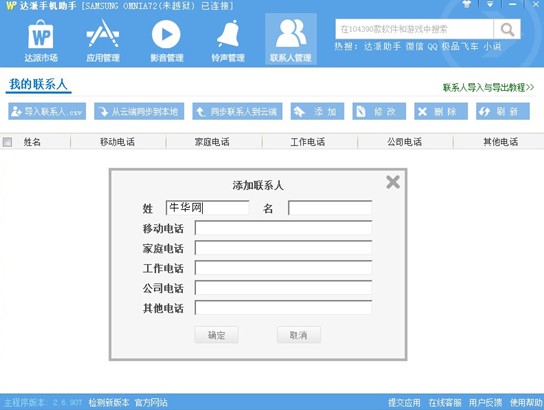Click 同步联系人到云端 button

pyautogui.click(x=237, y=111)
